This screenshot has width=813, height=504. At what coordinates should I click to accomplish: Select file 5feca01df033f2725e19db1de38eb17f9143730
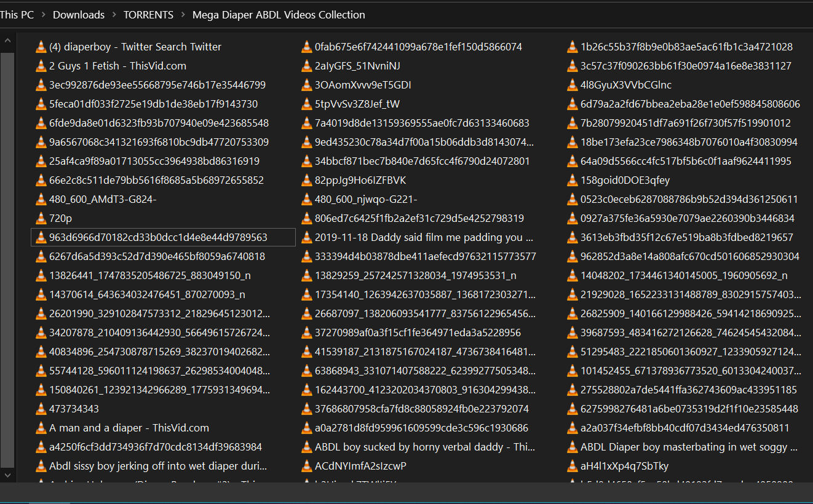pos(153,104)
